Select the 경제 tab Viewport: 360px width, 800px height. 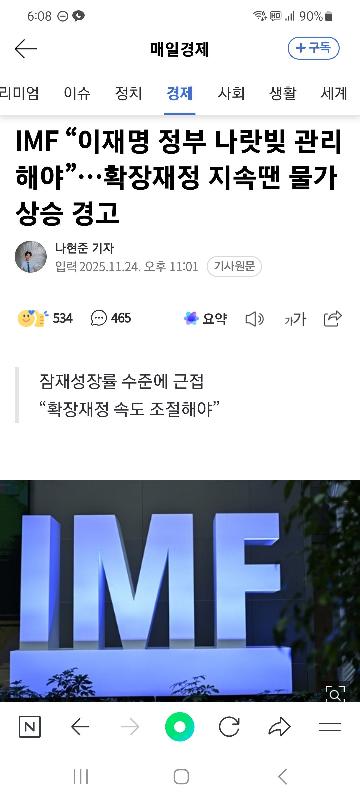click(179, 93)
